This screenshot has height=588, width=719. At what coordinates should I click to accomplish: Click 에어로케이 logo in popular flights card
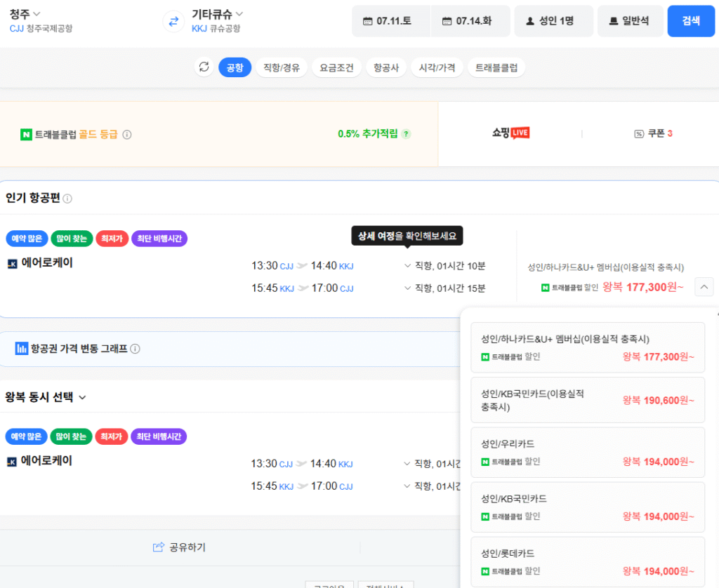pyautogui.click(x=13, y=264)
